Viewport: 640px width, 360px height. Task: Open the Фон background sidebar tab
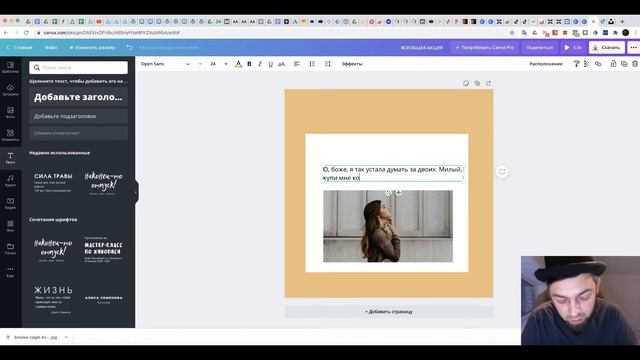click(11, 226)
